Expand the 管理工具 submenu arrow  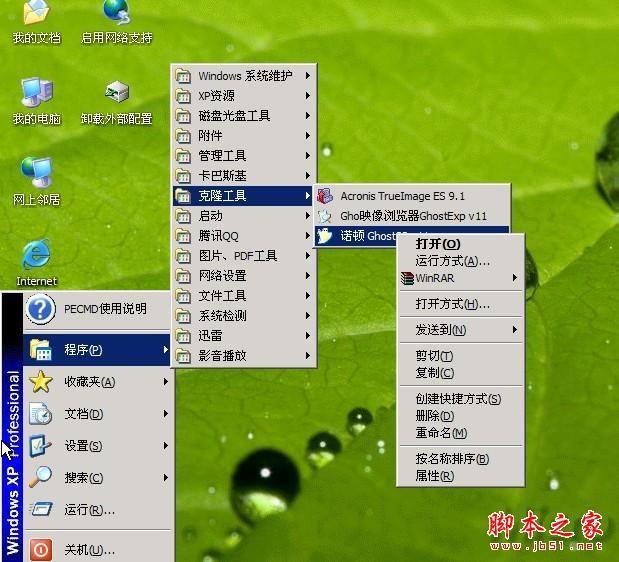click(308, 156)
